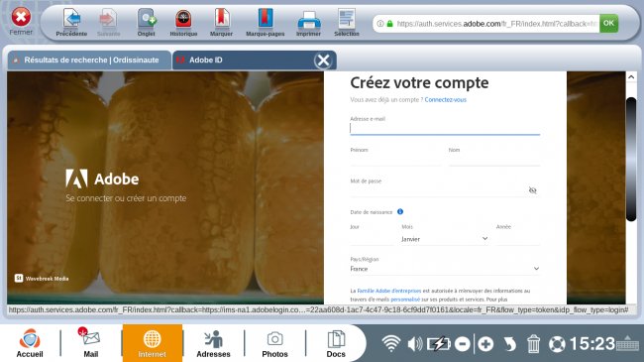This screenshot has height=362, width=644.
Task: Click the page vertical scrollbar handle
Action: (631, 160)
